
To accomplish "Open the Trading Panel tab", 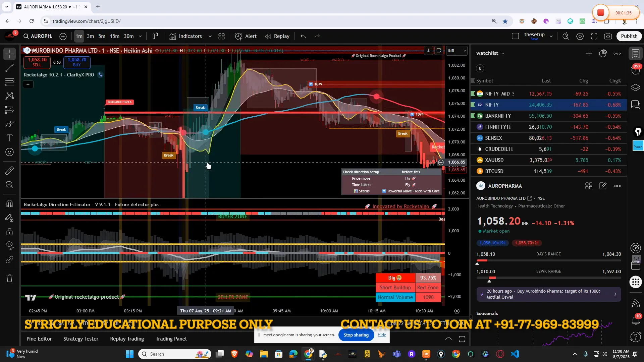I will tap(171, 339).
